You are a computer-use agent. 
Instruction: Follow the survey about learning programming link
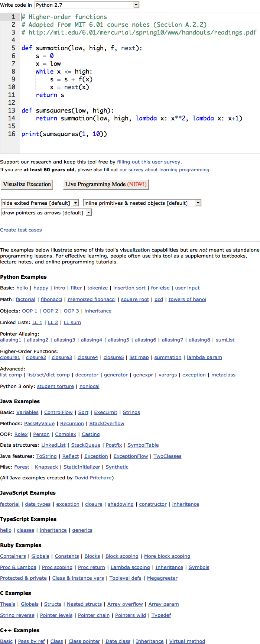click(x=164, y=170)
